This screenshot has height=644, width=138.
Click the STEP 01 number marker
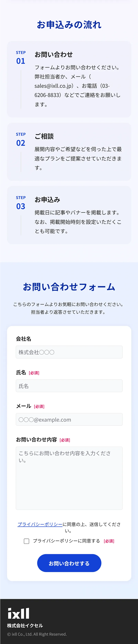(x=21, y=61)
